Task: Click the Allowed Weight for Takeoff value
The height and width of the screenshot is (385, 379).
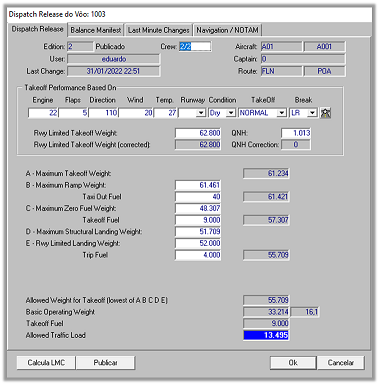Action: pos(266,300)
